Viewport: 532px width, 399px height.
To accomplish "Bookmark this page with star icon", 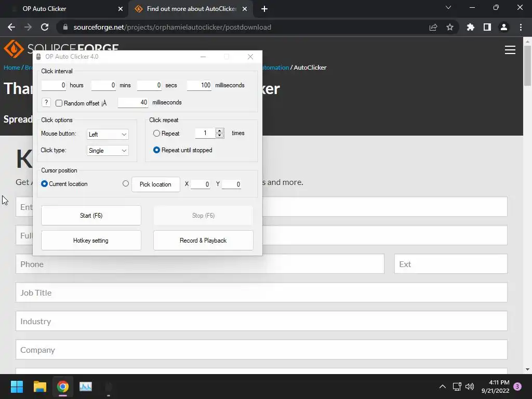I will 450,27.
